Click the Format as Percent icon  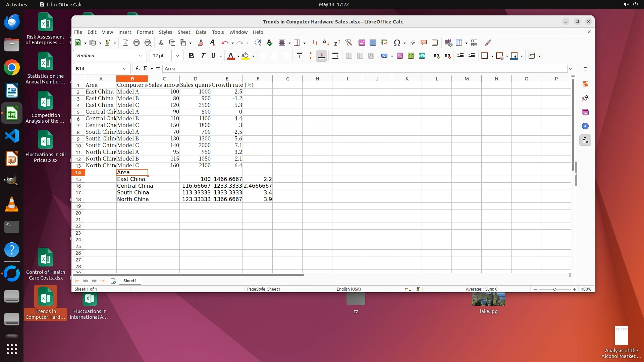click(x=399, y=56)
